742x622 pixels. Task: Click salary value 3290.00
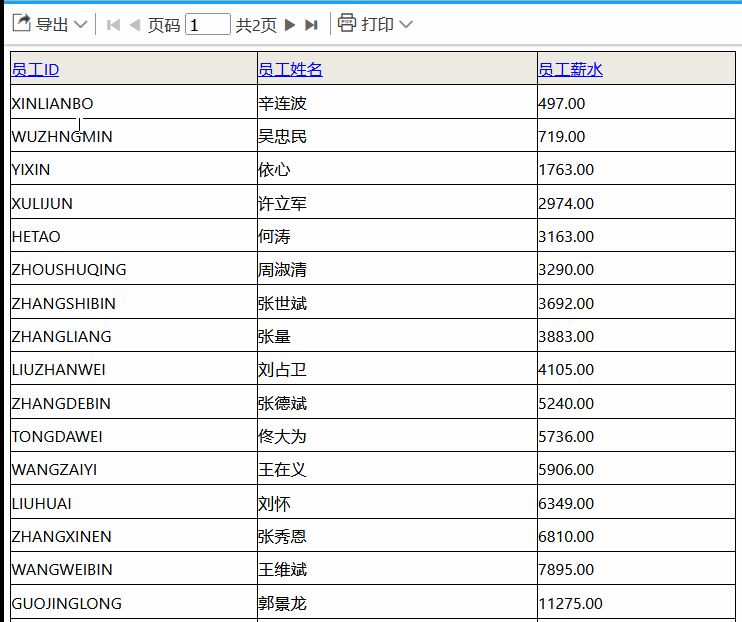coord(566,269)
